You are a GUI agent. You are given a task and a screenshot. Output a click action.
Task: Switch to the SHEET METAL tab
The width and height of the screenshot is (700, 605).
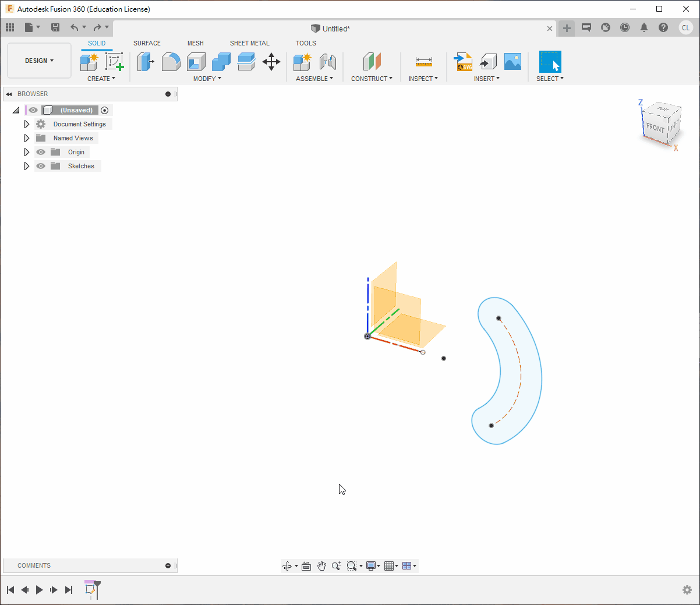point(249,43)
